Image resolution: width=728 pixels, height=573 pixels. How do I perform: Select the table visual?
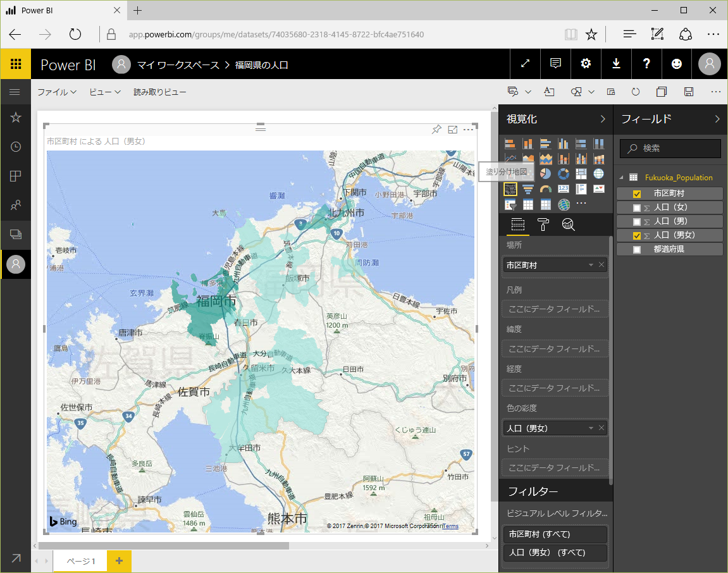528,204
